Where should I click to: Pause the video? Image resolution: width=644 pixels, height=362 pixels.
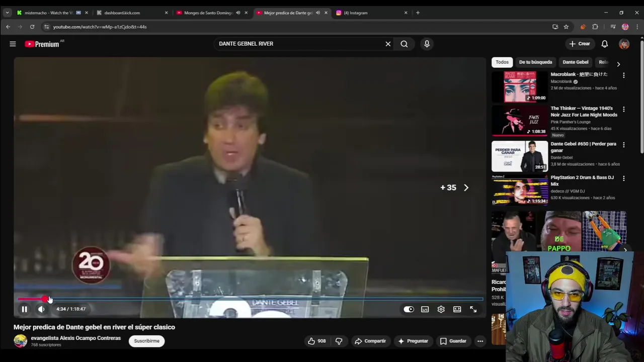click(x=24, y=309)
